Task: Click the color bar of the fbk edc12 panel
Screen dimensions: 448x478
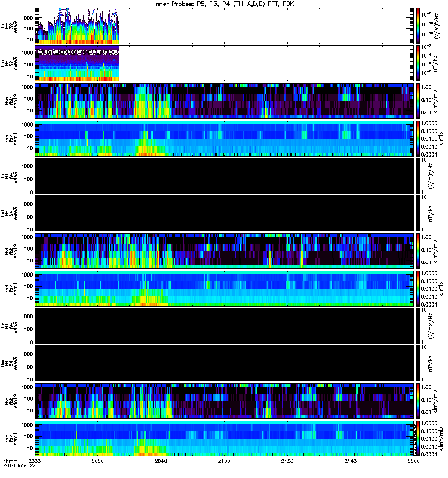Action: tap(418, 401)
